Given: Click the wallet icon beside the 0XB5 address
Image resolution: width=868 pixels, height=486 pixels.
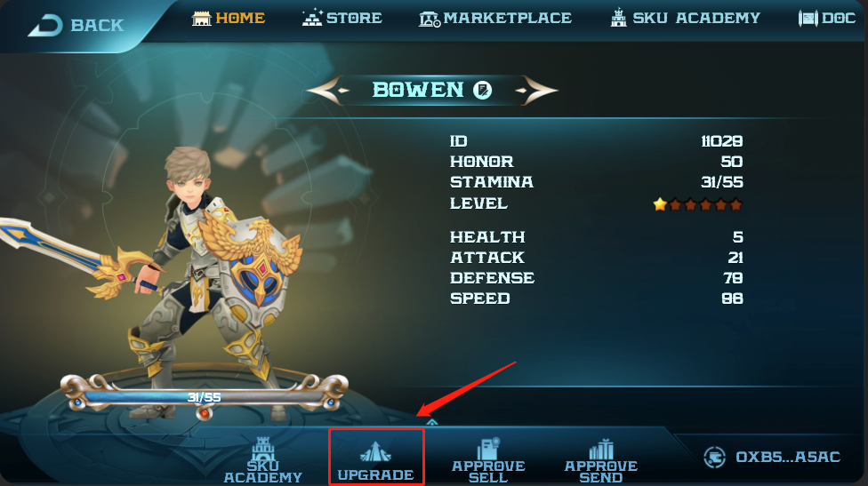Looking at the screenshot, I should click(714, 458).
